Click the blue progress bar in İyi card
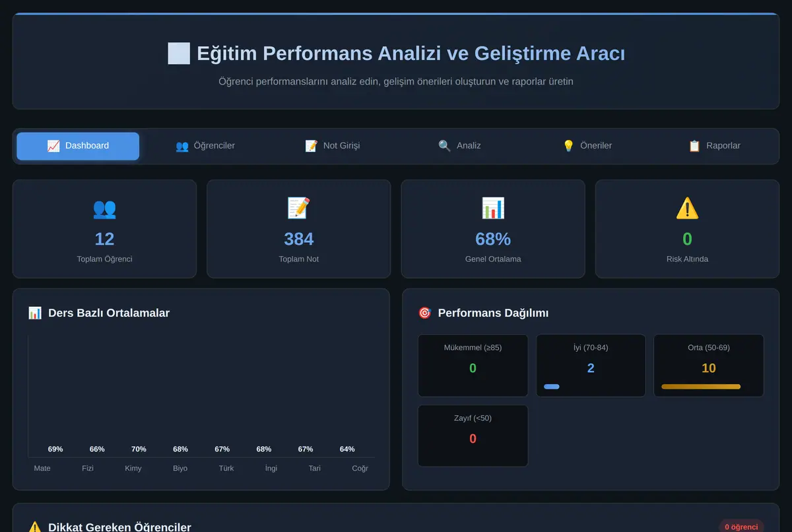The height and width of the screenshot is (532, 792). [552, 387]
